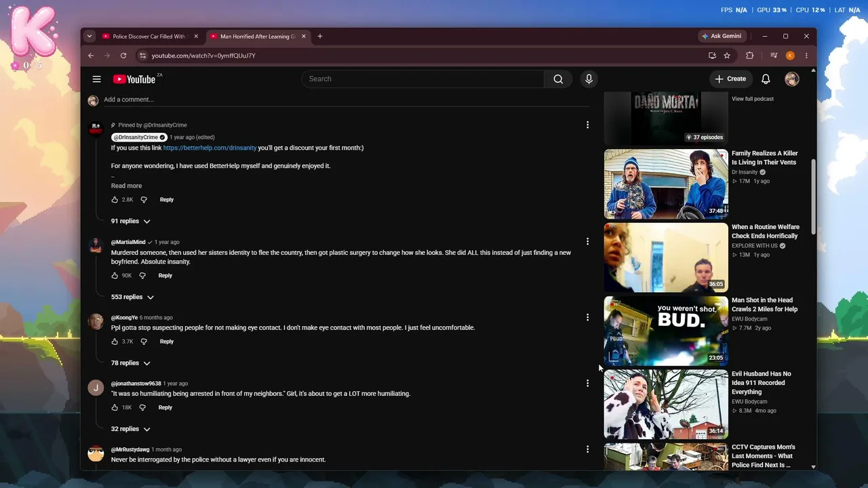The width and height of the screenshot is (868, 488).
Task: Reply to the pinned comment
Action: click(167, 200)
